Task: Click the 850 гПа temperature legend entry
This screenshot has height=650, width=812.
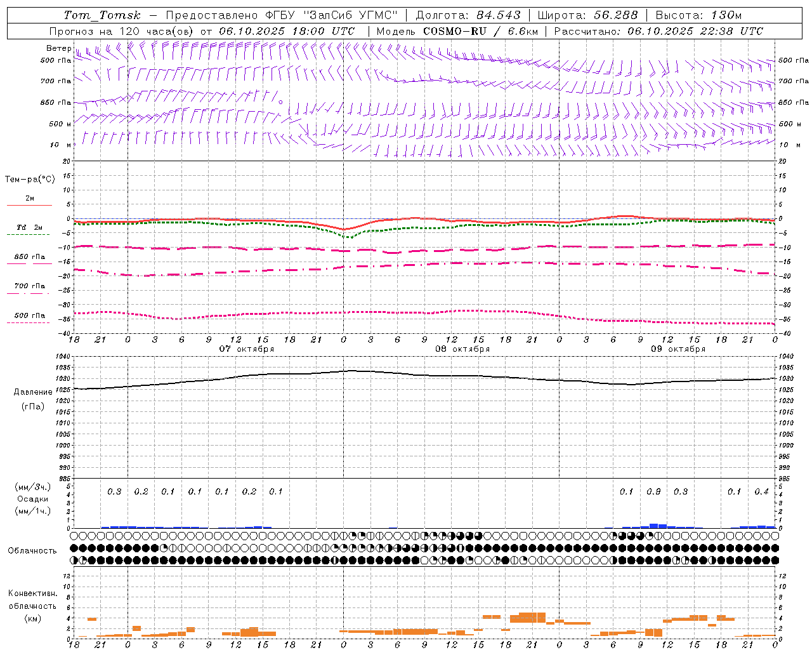Action: click(x=29, y=257)
